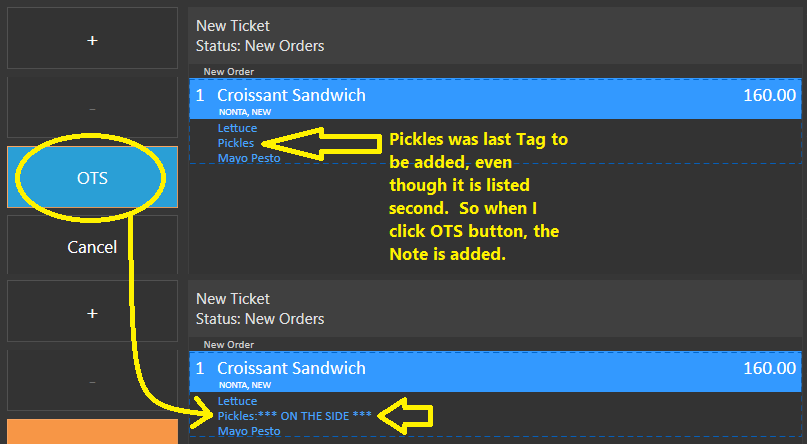Click the Cancel button
Image resolution: width=807 pixels, height=444 pixels.
coord(92,245)
